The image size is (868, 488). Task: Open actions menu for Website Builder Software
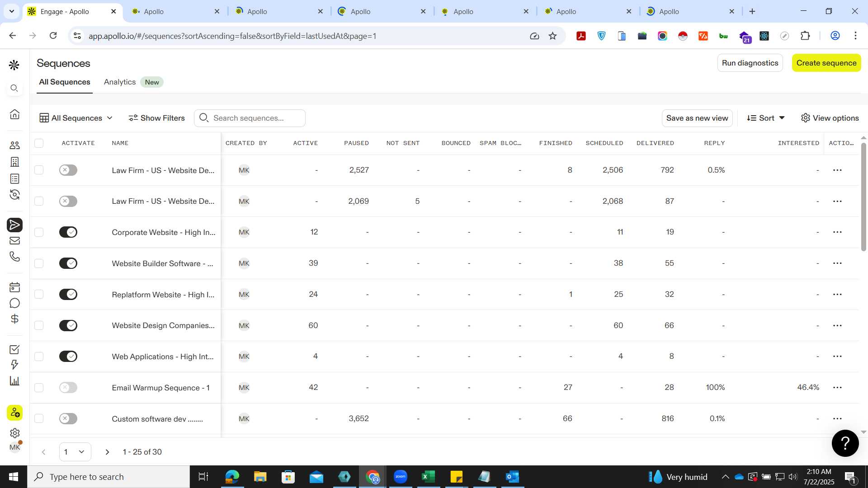pos(837,263)
